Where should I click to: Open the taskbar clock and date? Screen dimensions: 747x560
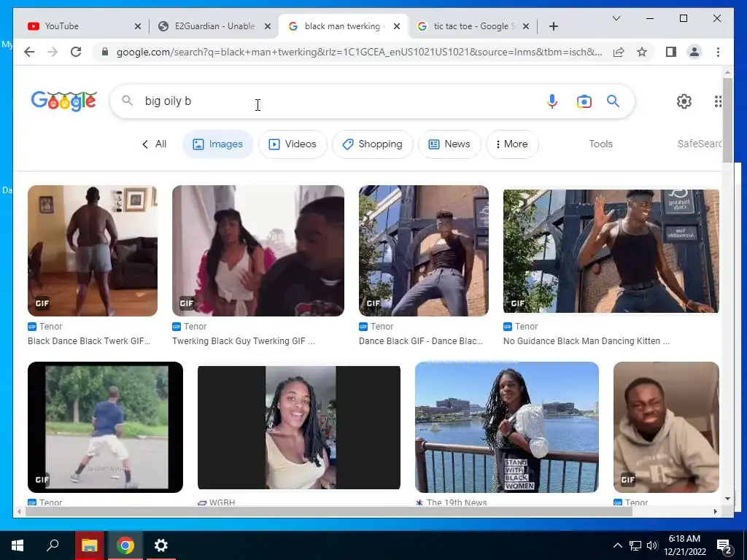pos(684,545)
